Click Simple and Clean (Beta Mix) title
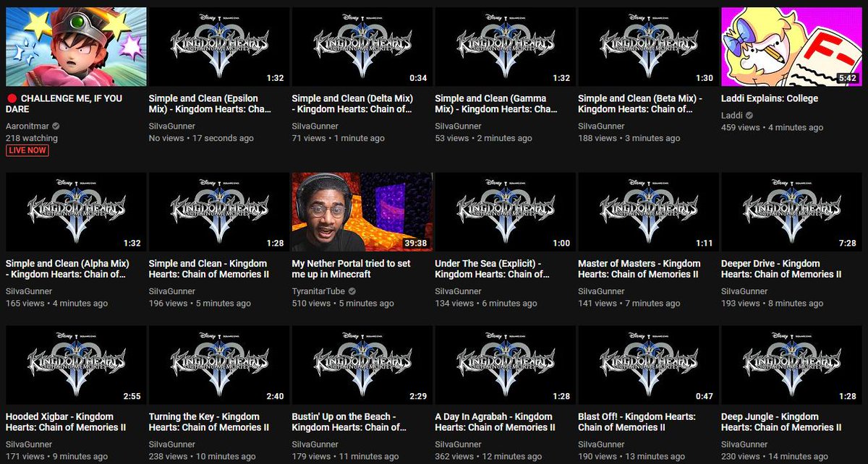Viewport: 868px width, 464px height. click(639, 103)
